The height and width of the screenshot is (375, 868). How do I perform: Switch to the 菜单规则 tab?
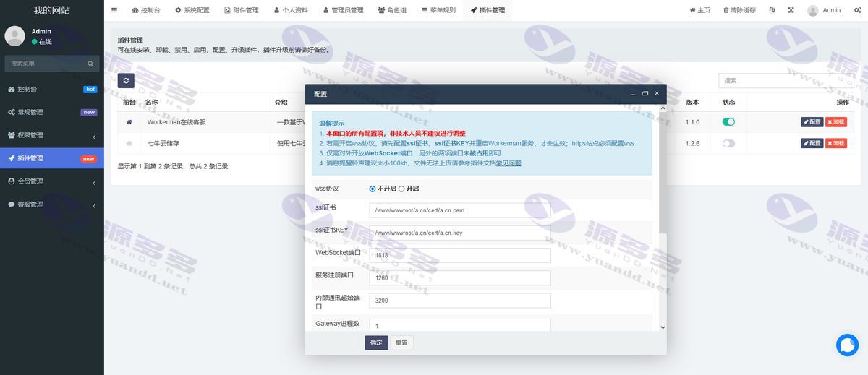[x=438, y=10]
